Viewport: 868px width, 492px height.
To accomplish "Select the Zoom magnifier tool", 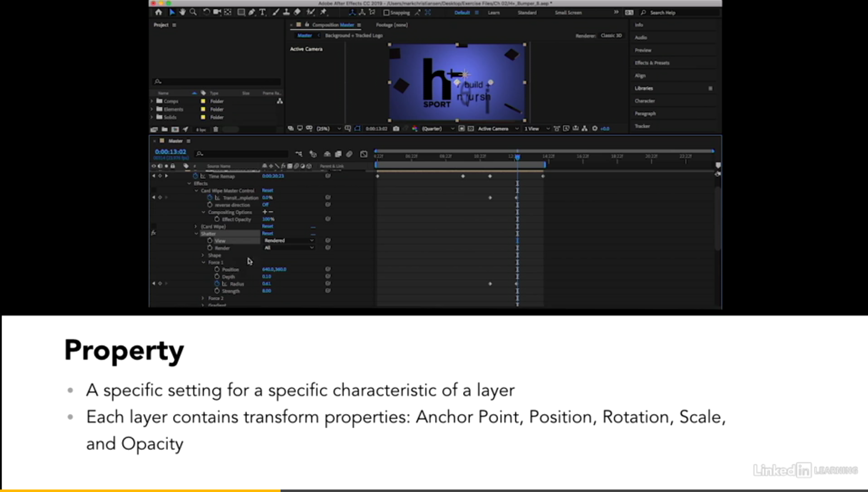I will (x=193, y=13).
